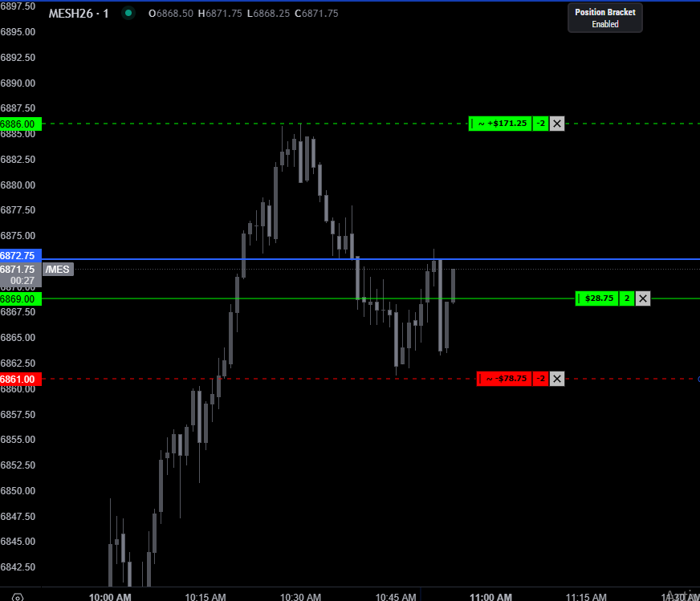Click the 6865.00 price axis label
This screenshot has width=700, height=601.
[x=18, y=337]
